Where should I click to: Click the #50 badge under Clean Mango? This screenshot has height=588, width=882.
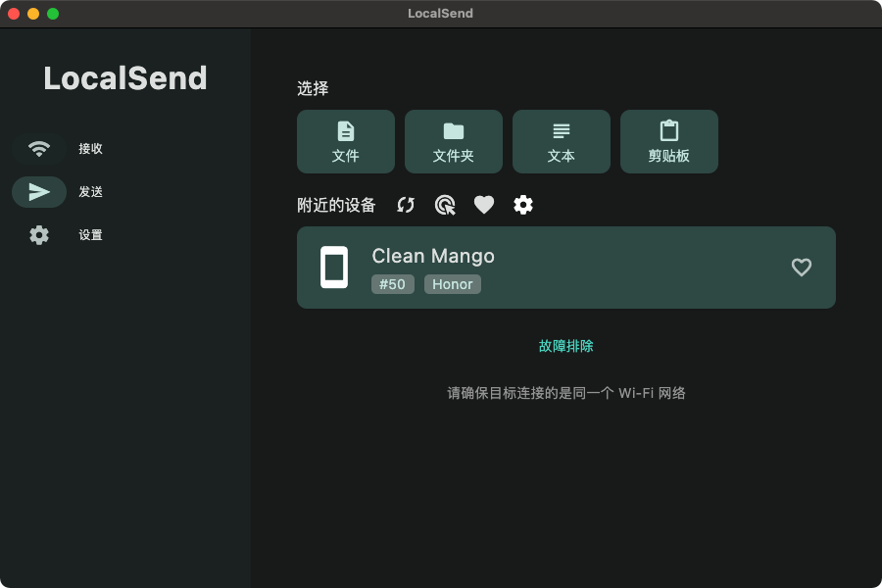392,284
